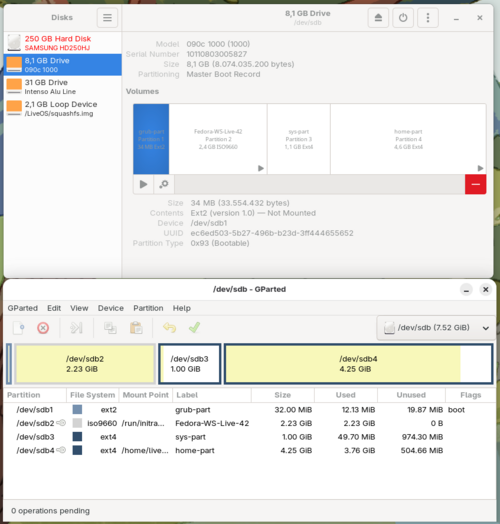Select 2,1 GB Loop Device entry

[x=63, y=109]
